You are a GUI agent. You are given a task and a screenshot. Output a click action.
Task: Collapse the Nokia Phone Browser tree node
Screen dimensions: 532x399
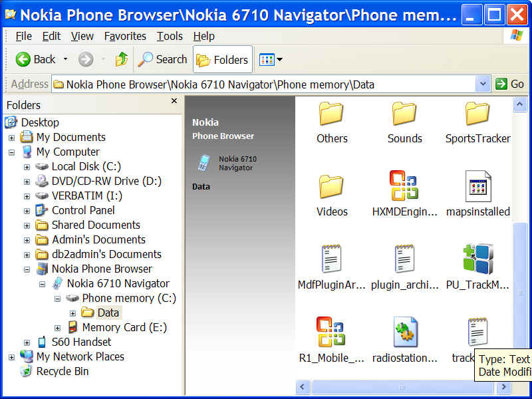(x=27, y=269)
